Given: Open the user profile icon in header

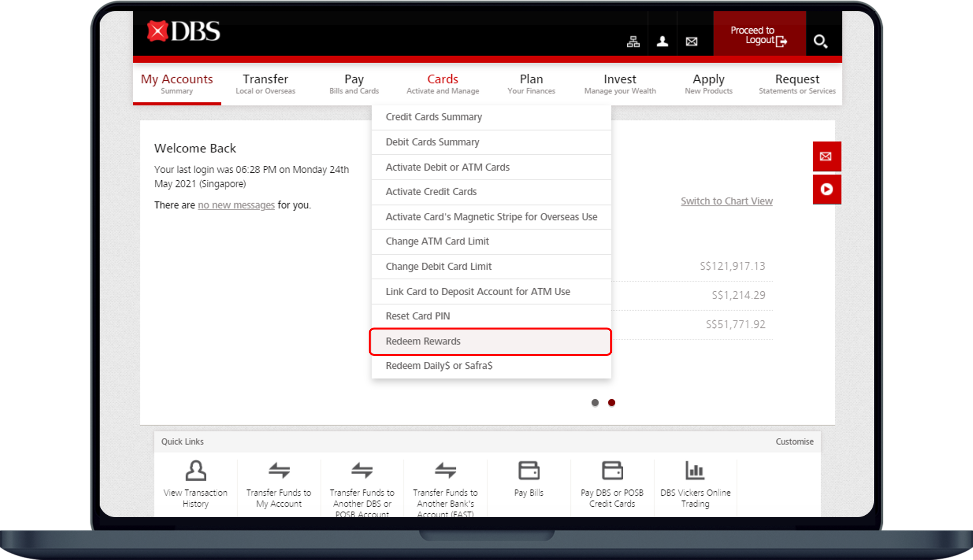Looking at the screenshot, I should 662,41.
